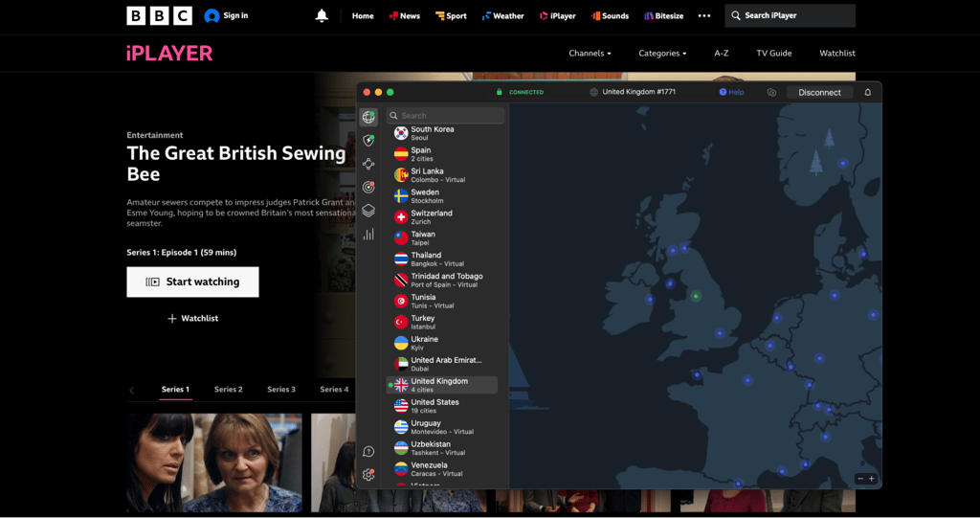Click the series tabs previous arrow

pos(131,391)
